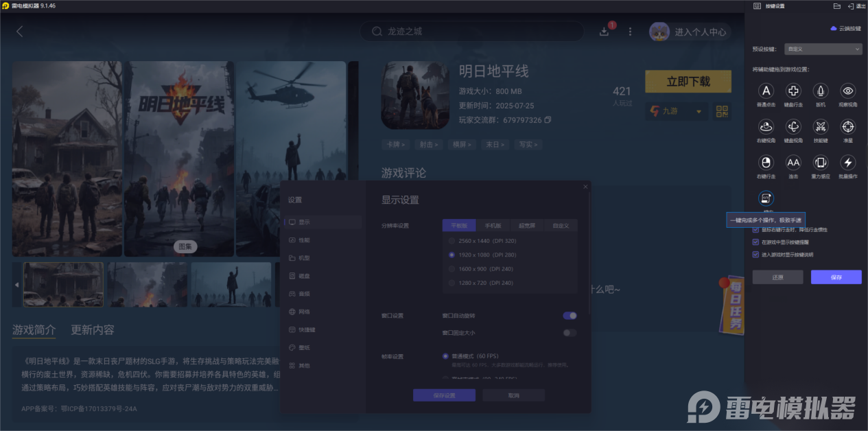Close the settings dialog with X
Image resolution: width=868 pixels, height=431 pixels.
pyautogui.click(x=585, y=187)
